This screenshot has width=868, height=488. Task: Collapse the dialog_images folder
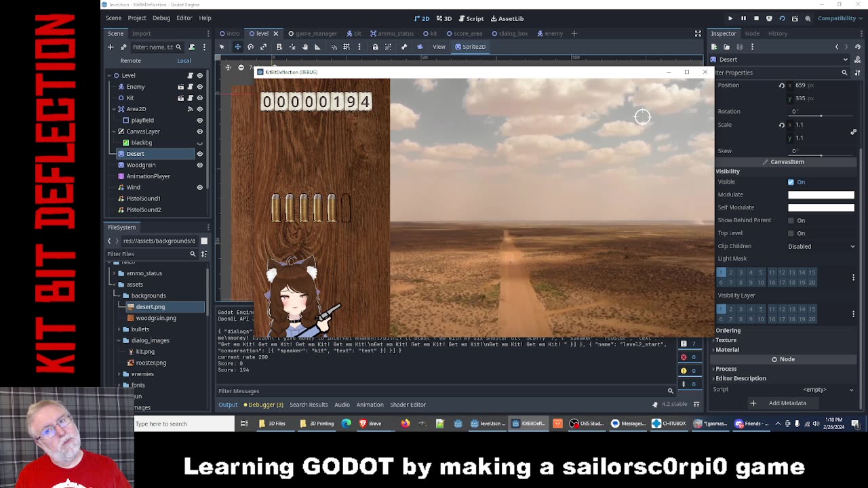pyautogui.click(x=119, y=340)
